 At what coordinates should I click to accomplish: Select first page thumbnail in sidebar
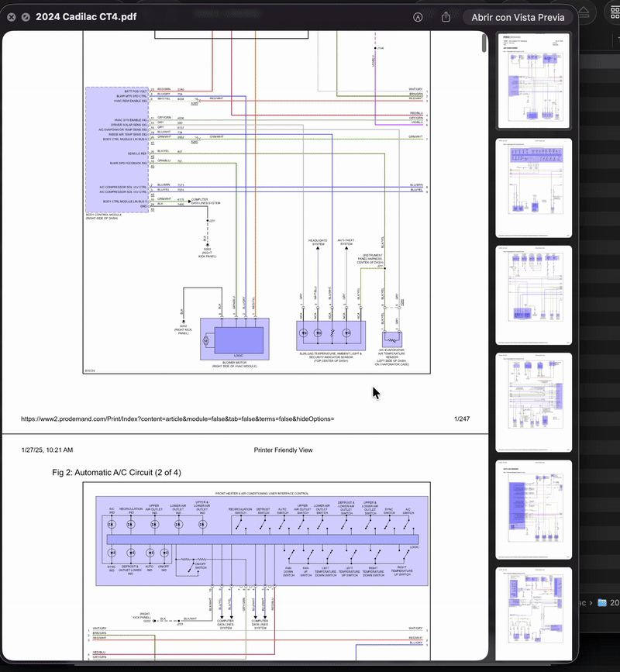click(x=533, y=81)
